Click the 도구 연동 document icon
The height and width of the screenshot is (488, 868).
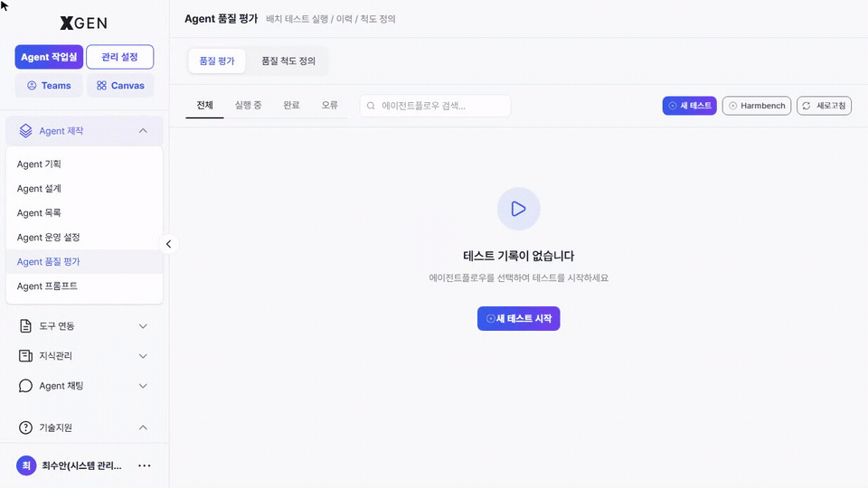pyautogui.click(x=25, y=326)
